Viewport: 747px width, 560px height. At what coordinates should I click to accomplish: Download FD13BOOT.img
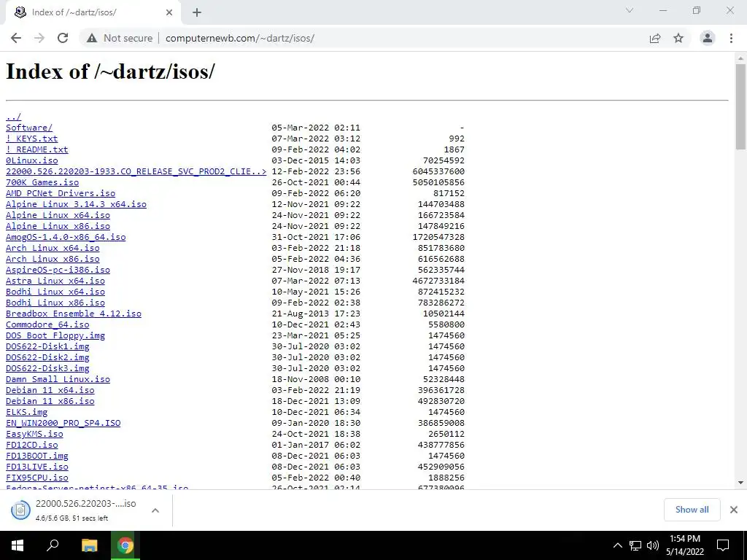[37, 456]
